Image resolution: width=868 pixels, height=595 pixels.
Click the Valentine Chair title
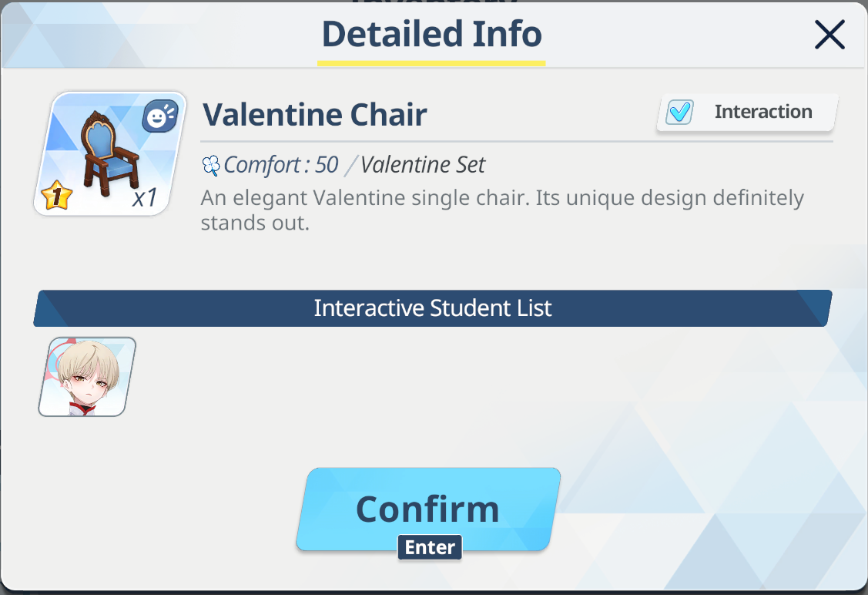tap(314, 114)
